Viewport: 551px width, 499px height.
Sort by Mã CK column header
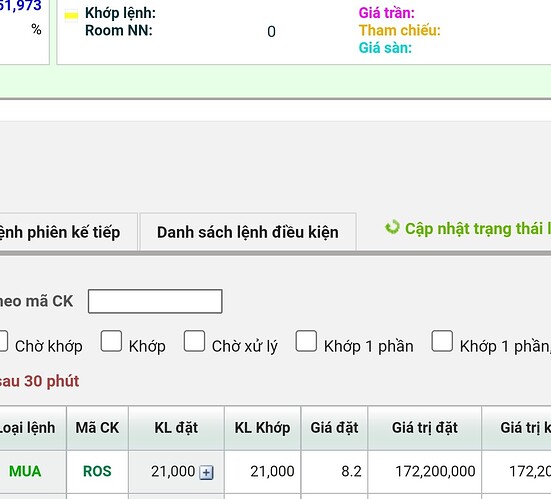pos(97,428)
